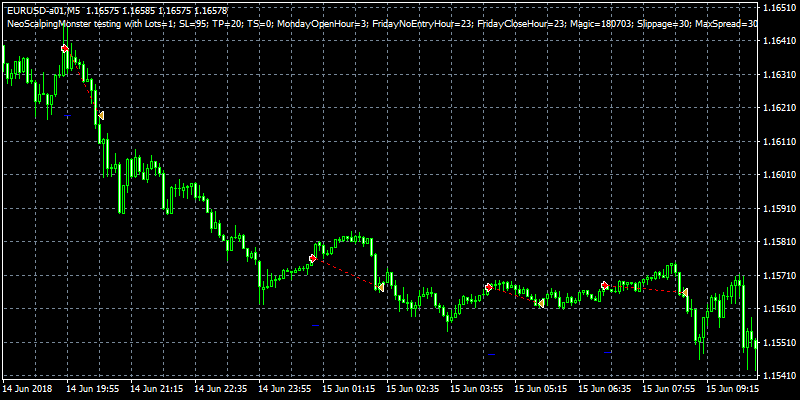Select the 1.16210 price scale value
Screen dimensions: 800x400
pyautogui.click(x=778, y=108)
